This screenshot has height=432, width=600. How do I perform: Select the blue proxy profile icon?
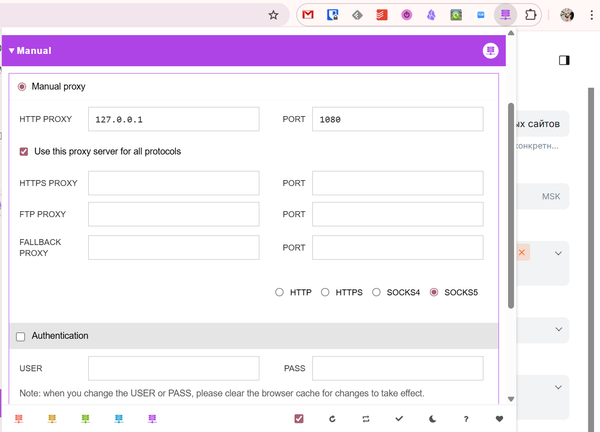(x=119, y=419)
